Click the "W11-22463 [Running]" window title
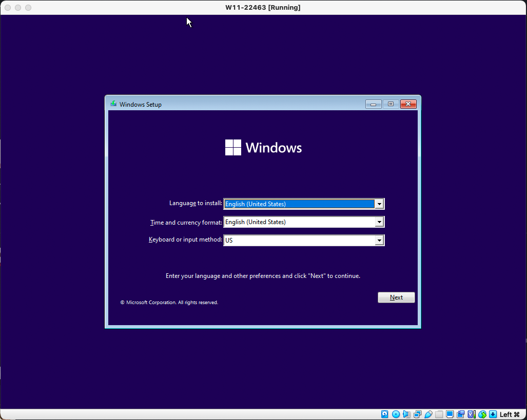This screenshot has height=420, width=527. coord(263,7)
